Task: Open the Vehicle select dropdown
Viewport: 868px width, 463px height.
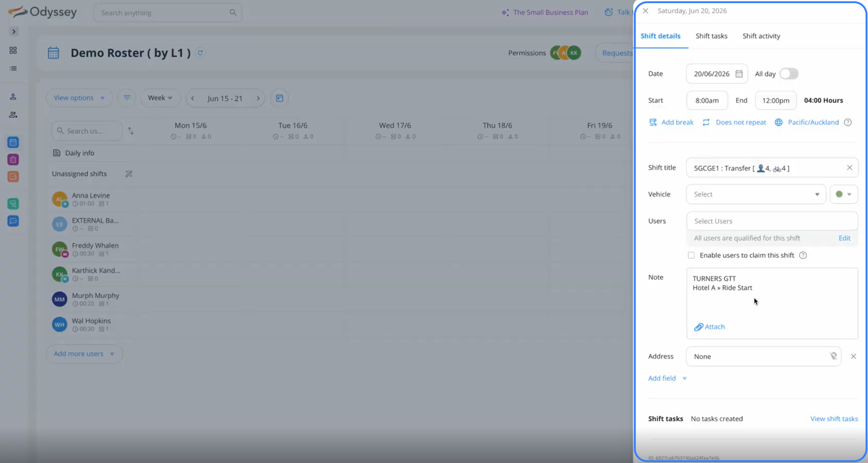Action: [755, 194]
